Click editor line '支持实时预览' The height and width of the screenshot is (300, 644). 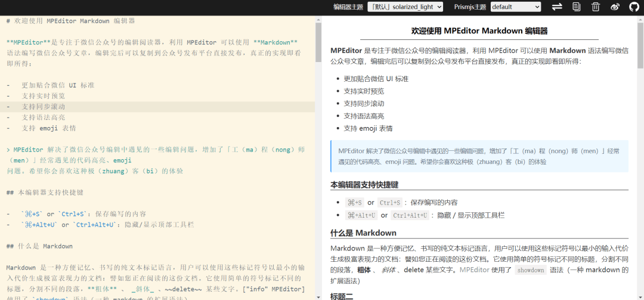[x=36, y=96]
